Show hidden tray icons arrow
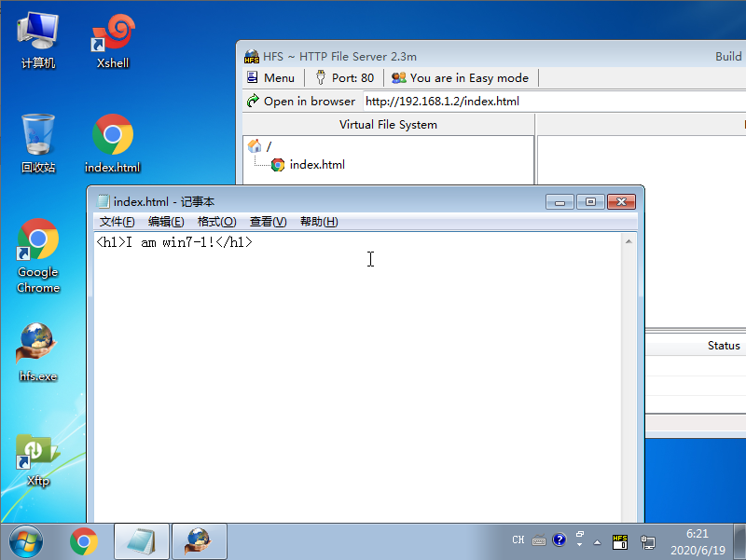The image size is (746, 560). tap(597, 541)
